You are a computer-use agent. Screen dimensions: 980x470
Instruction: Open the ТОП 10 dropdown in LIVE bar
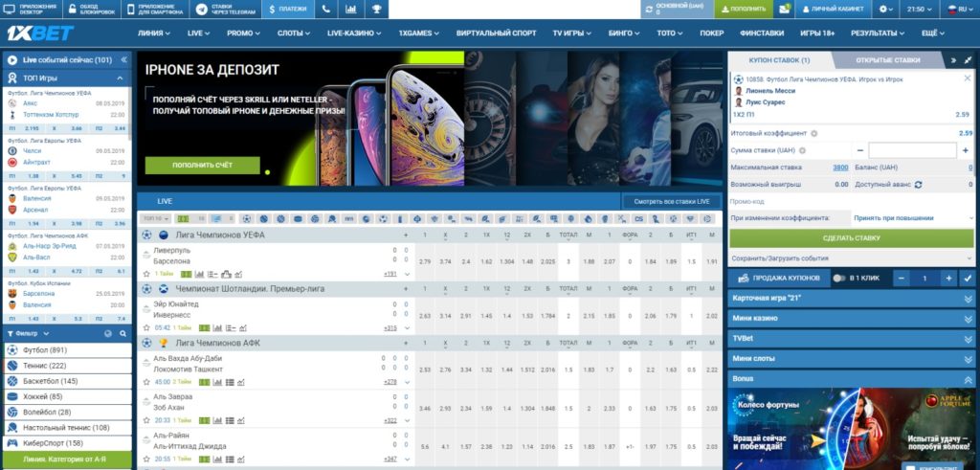pyautogui.click(x=155, y=219)
